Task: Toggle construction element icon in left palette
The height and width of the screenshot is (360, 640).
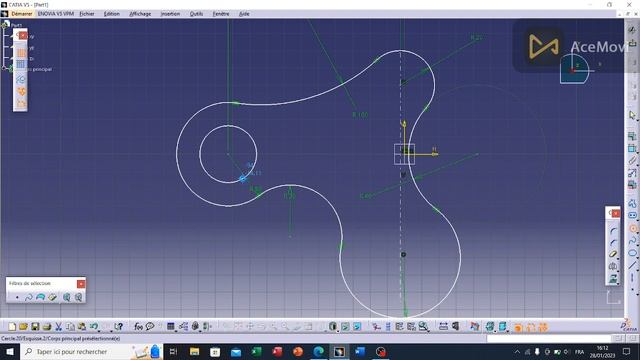Action: point(21,79)
